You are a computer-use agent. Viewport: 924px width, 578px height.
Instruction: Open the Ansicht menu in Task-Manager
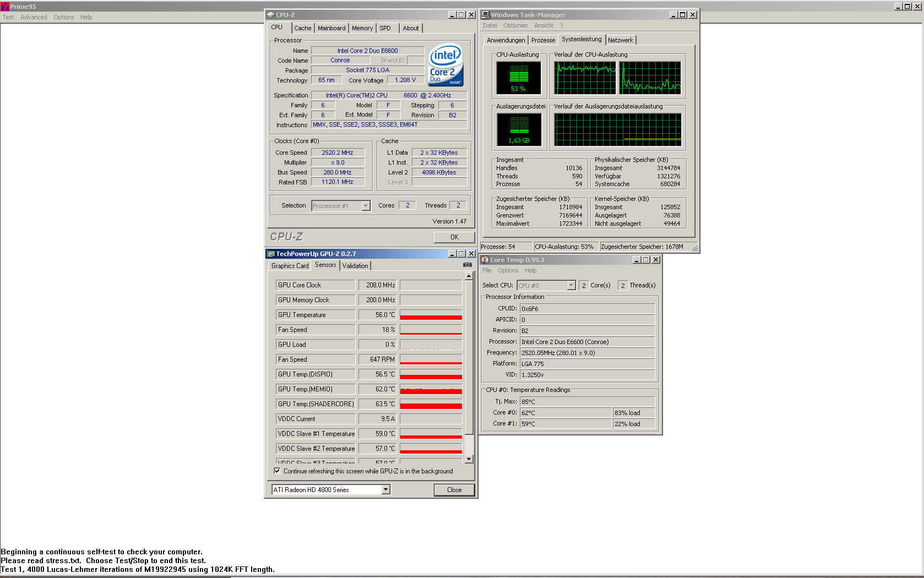coord(543,25)
